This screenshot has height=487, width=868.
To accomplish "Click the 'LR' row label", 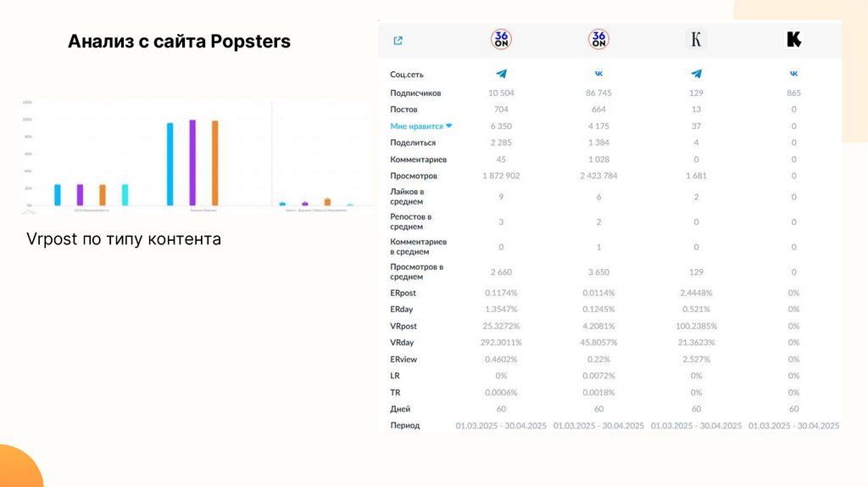I will [x=395, y=376].
